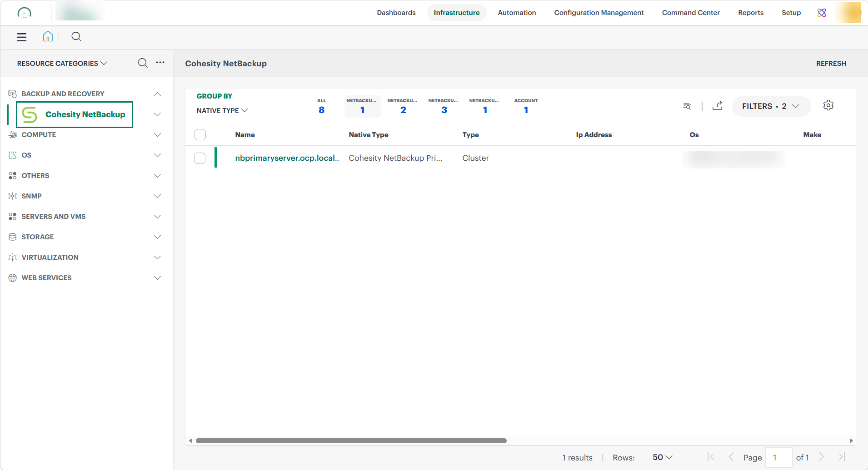Select the NetBackup group tab showing 2

tap(403, 106)
